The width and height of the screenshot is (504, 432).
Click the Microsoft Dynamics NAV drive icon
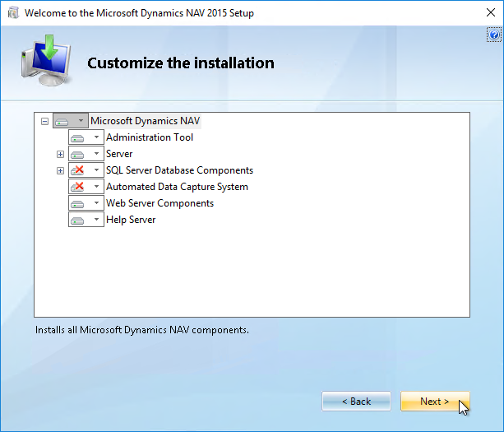coord(62,122)
